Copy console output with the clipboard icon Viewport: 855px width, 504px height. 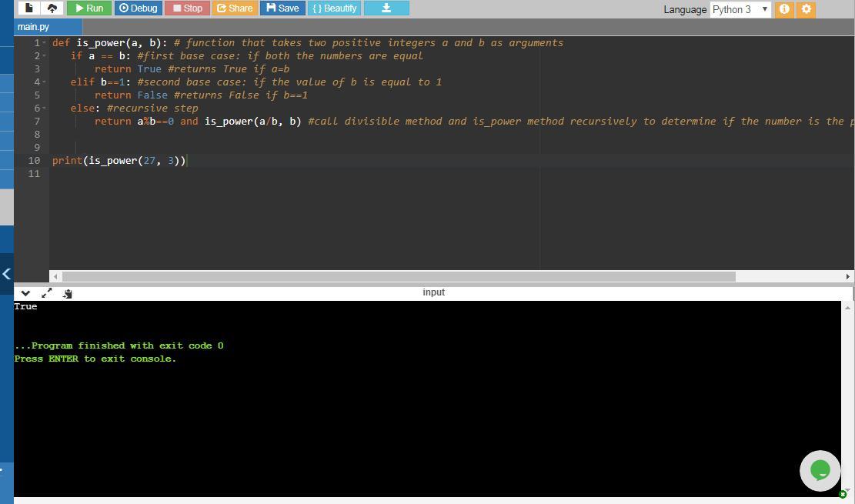[68, 293]
